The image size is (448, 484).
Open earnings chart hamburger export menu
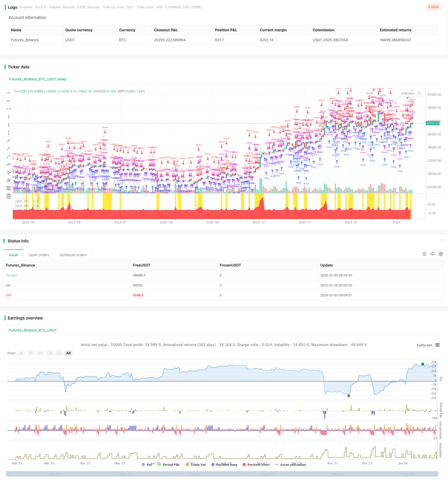click(x=437, y=345)
